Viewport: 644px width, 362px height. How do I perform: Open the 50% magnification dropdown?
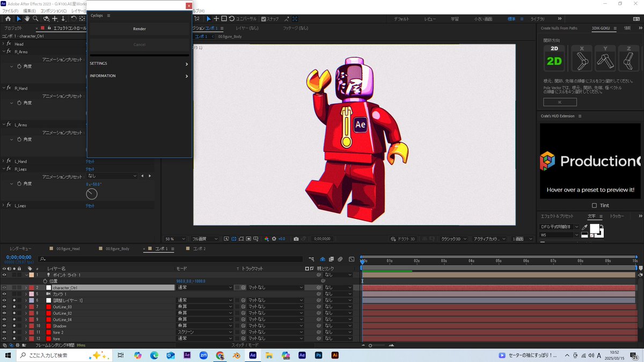tap(174, 239)
